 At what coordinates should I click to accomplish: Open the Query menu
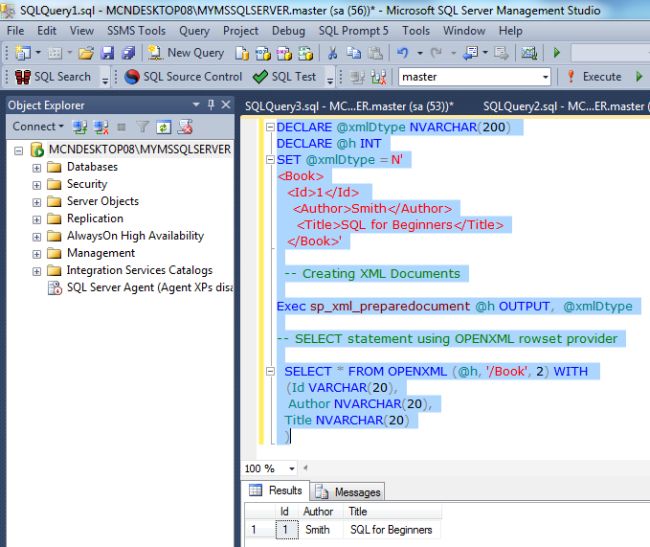pyautogui.click(x=194, y=31)
